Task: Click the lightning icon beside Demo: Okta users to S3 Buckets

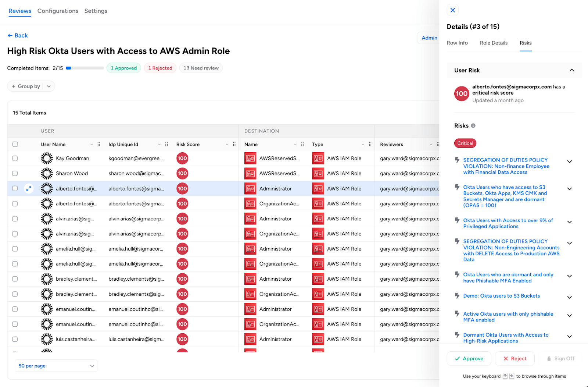Action: point(457,296)
